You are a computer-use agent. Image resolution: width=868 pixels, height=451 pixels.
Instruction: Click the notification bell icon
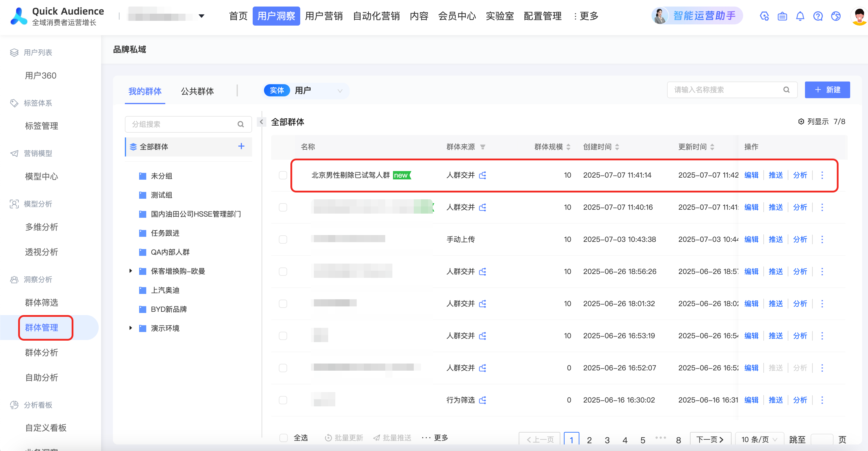[800, 16]
